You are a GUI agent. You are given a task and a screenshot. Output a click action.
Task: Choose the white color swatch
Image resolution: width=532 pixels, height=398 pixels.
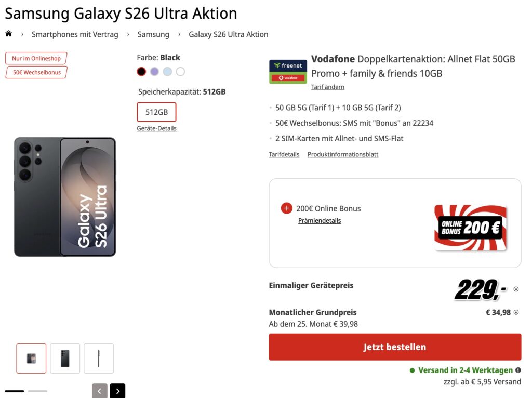(180, 72)
